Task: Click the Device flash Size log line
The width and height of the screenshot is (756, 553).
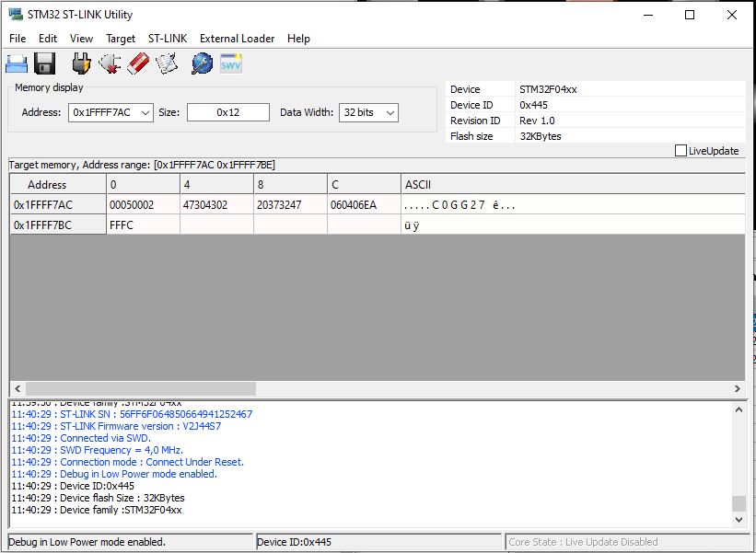Action: coord(98,498)
